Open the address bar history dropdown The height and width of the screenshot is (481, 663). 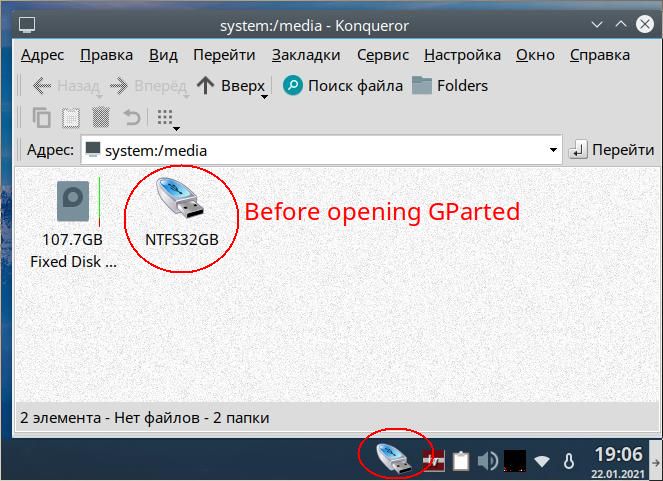click(x=553, y=150)
